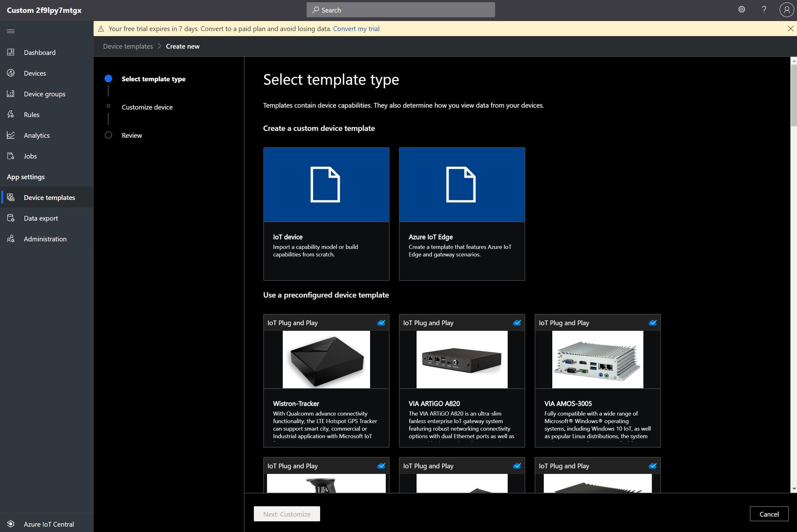Click in the Search field
Screen dimensions: 797x532
coord(400,10)
